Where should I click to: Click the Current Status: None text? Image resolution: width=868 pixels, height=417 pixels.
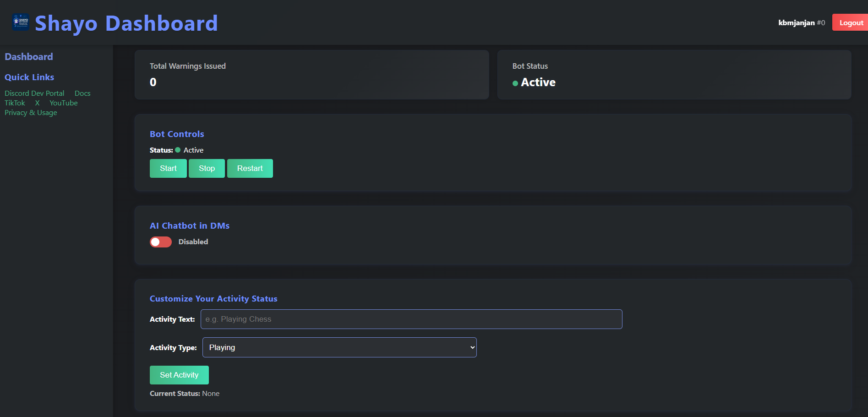(185, 394)
